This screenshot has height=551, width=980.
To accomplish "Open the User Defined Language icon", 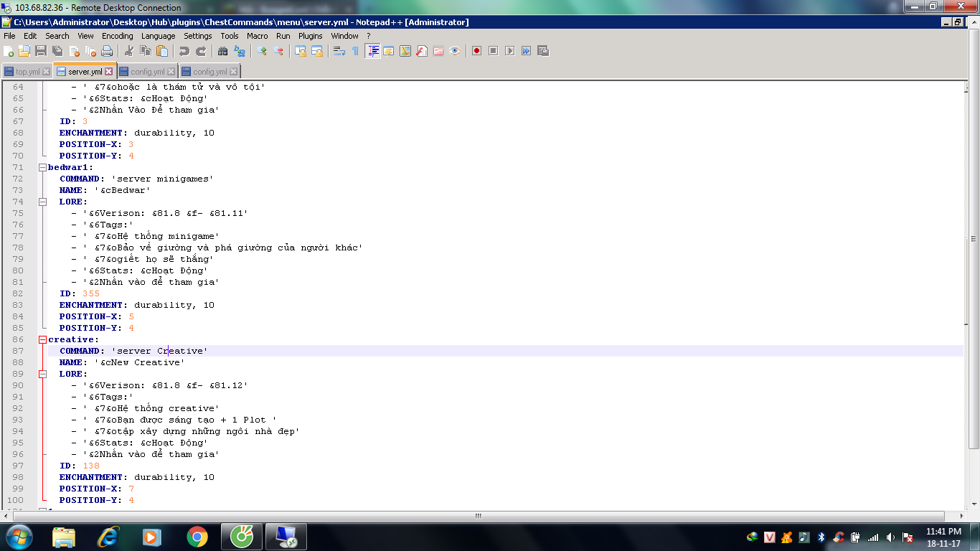I will 389,51.
